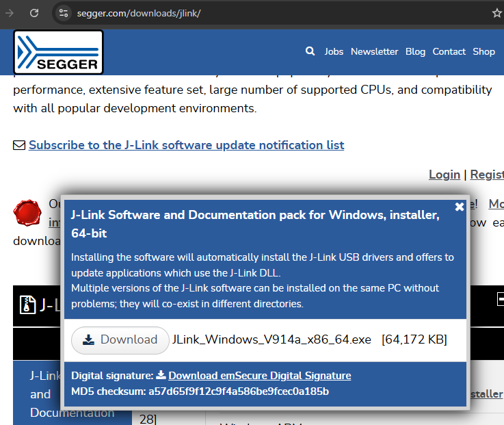Click the popup title J-Link Software and Documentation pack
Screen dimensions: 504x425
(255, 224)
